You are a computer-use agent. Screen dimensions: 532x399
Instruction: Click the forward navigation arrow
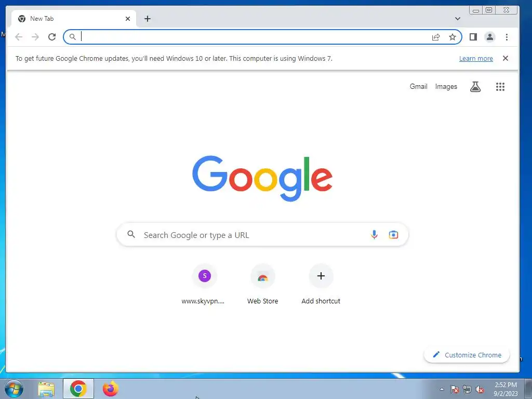pos(35,37)
